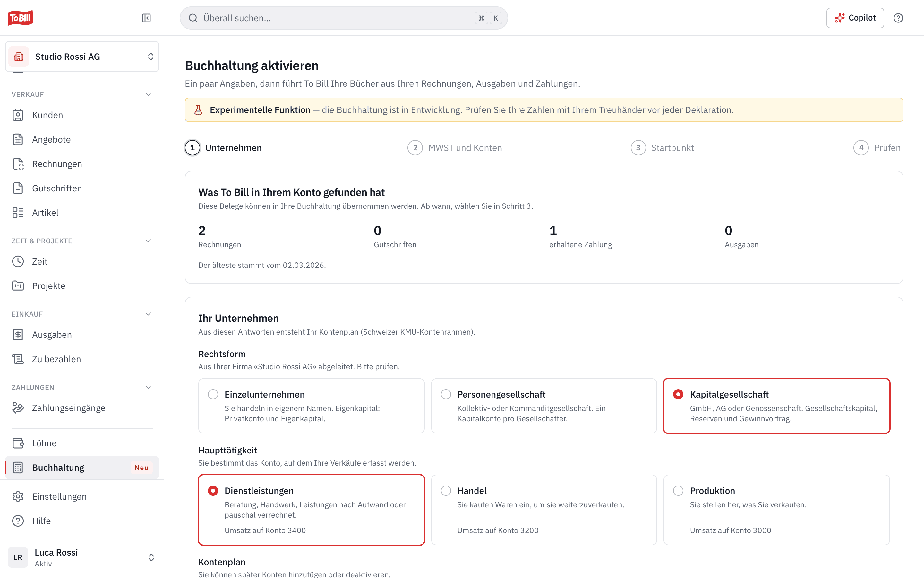Open Zahlungseingänge hand-coins icon
924x578 pixels.
(x=18, y=408)
